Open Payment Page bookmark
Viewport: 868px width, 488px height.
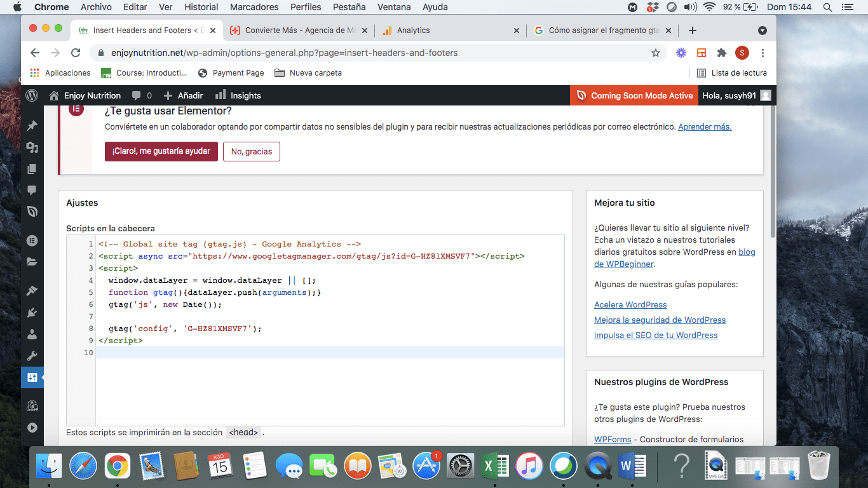tap(231, 73)
